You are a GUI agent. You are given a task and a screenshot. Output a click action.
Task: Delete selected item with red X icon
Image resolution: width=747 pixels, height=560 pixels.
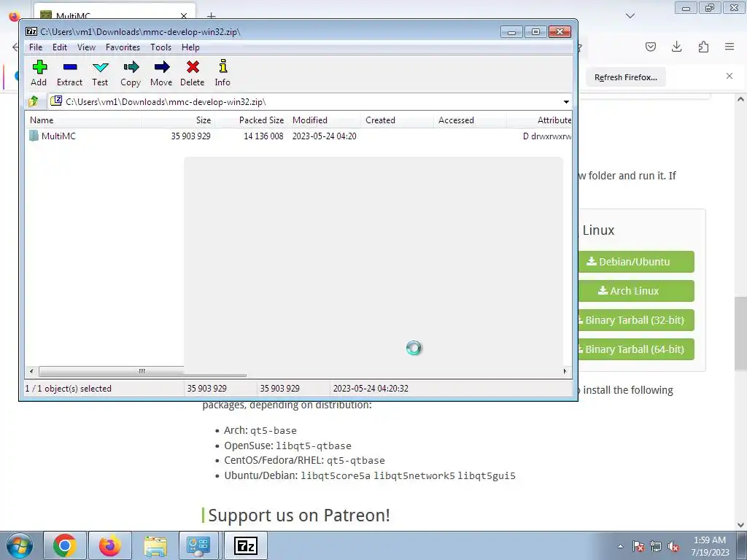(193, 73)
